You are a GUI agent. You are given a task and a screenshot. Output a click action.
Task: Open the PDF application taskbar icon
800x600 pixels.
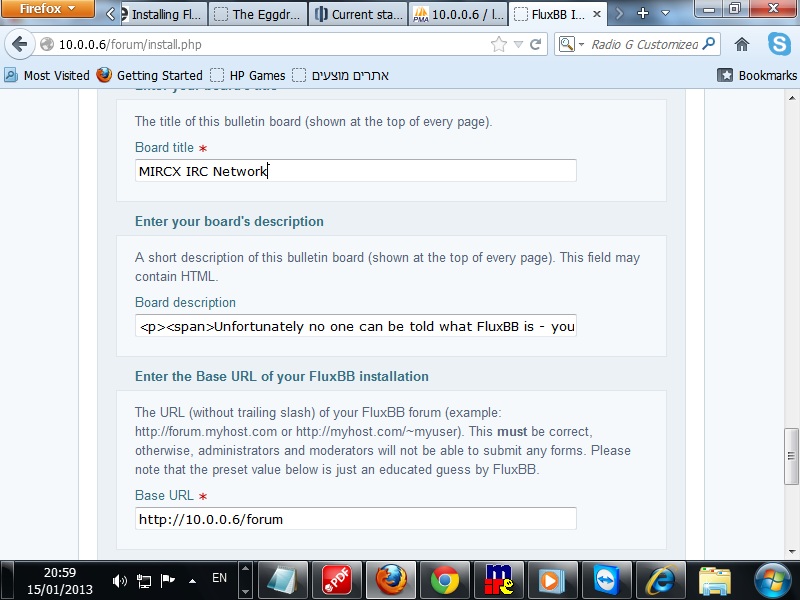[x=337, y=581]
